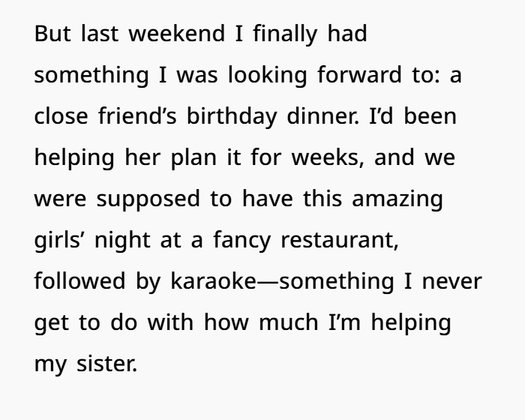Click on the word "dinner"
525x420 pixels.
[321, 116]
